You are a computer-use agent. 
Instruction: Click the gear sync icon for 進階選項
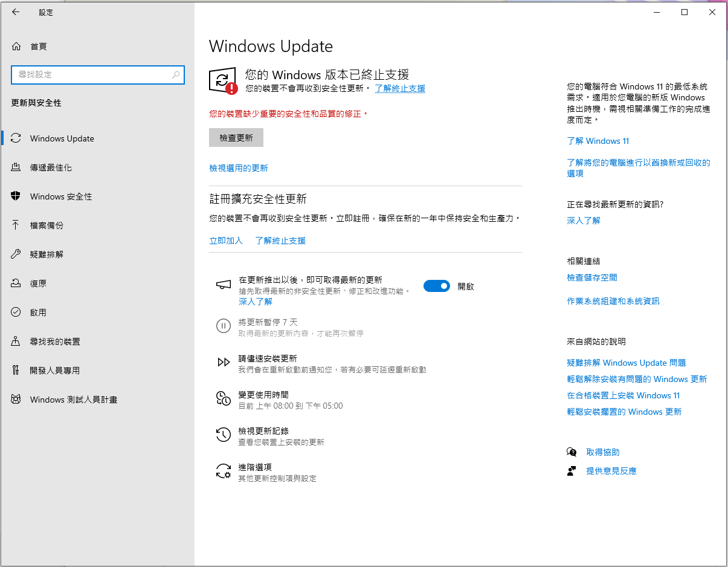(224, 471)
